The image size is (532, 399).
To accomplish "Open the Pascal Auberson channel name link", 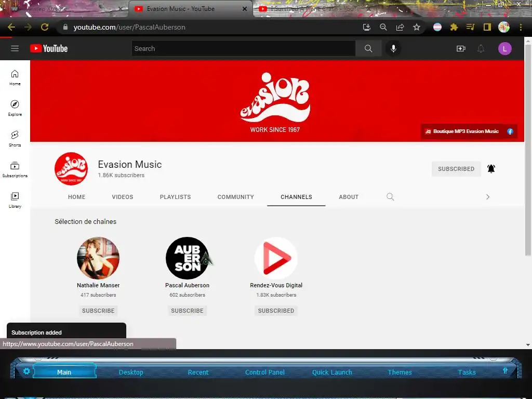I will (187, 285).
